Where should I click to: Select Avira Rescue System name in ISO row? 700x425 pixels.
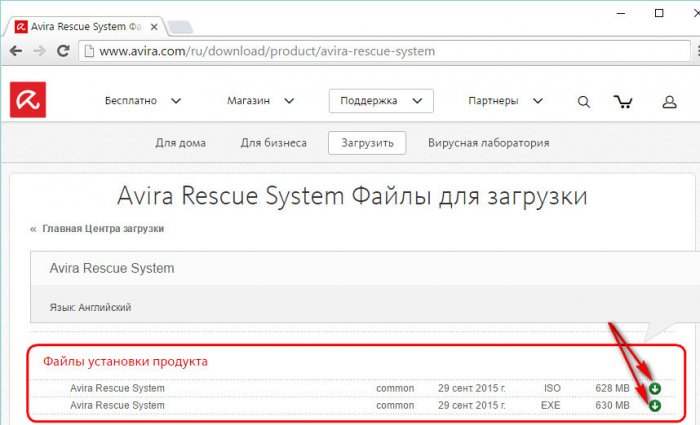coord(117,388)
